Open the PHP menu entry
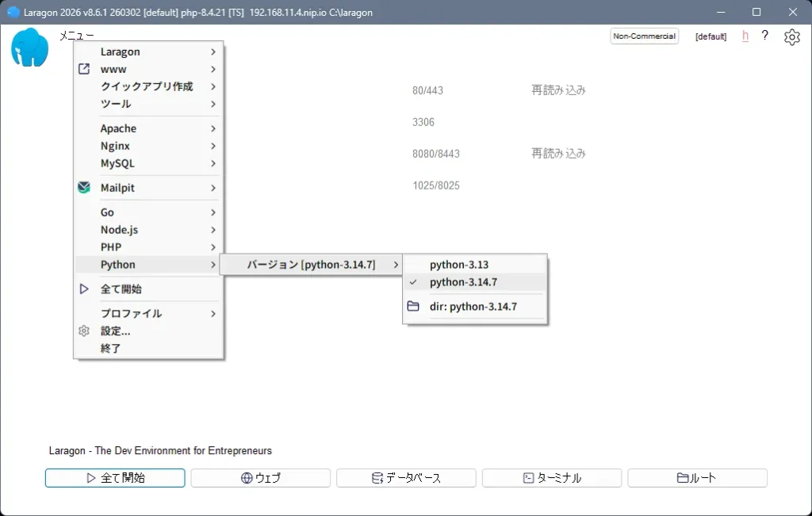 (148, 247)
